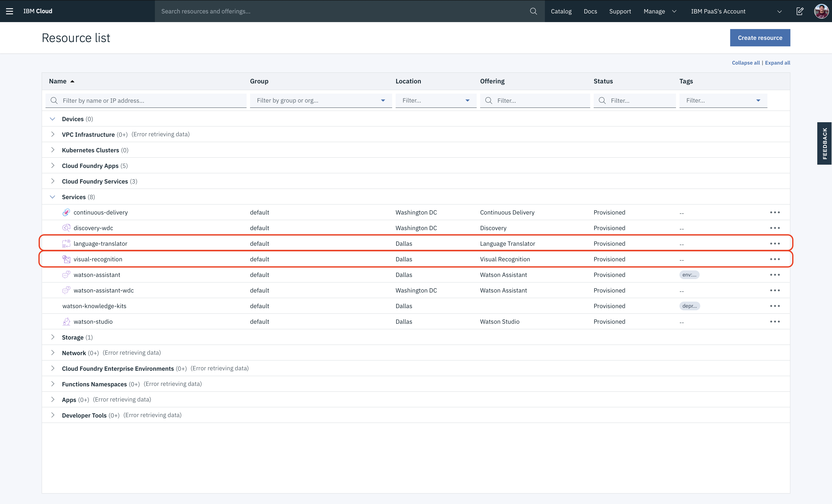Expand the Storage group
This screenshot has height=504, width=832.
[x=53, y=337]
